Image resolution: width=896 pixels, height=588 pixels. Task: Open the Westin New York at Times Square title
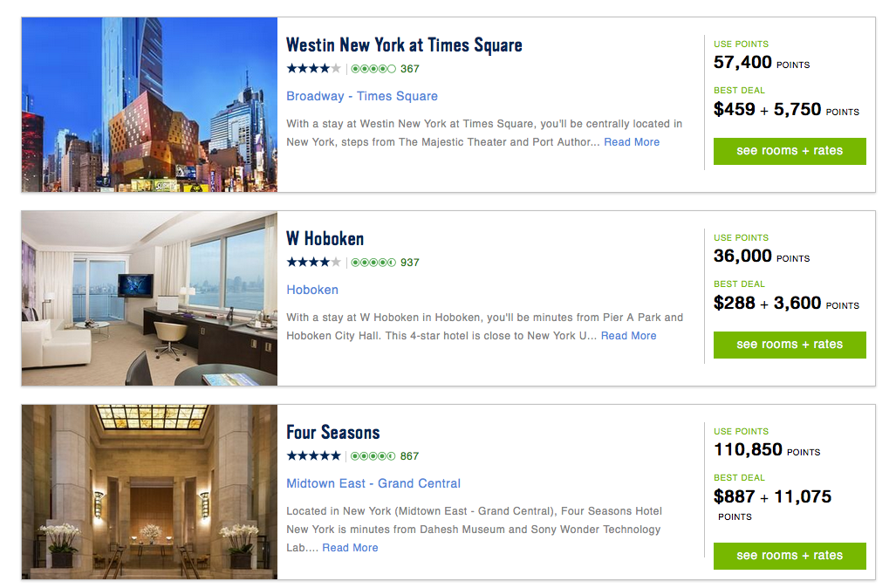(x=404, y=44)
